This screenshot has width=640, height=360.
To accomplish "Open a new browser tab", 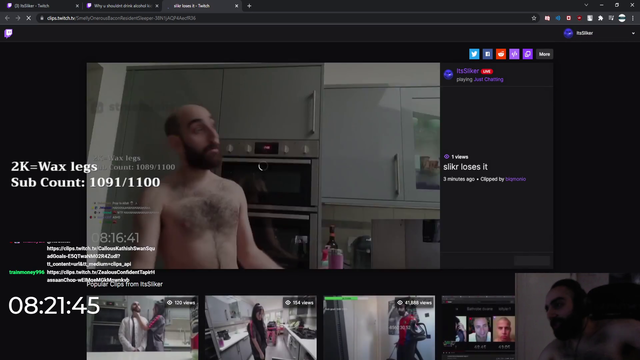I will click(249, 6).
